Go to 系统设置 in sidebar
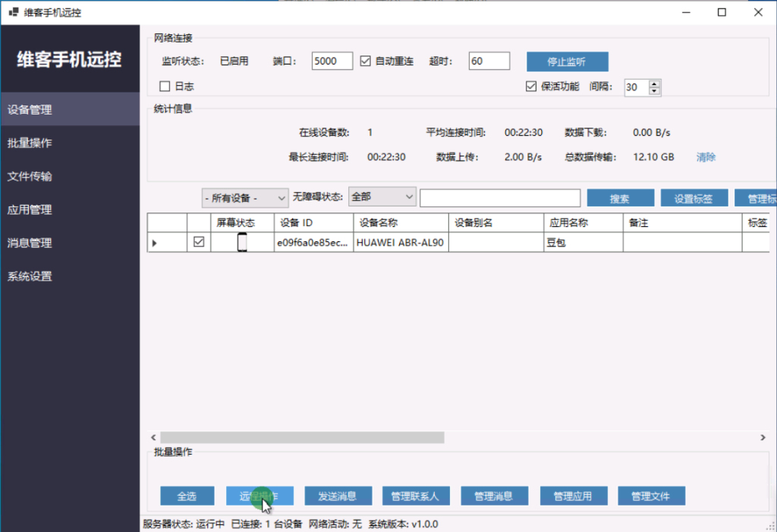This screenshot has width=777, height=532. [x=30, y=277]
